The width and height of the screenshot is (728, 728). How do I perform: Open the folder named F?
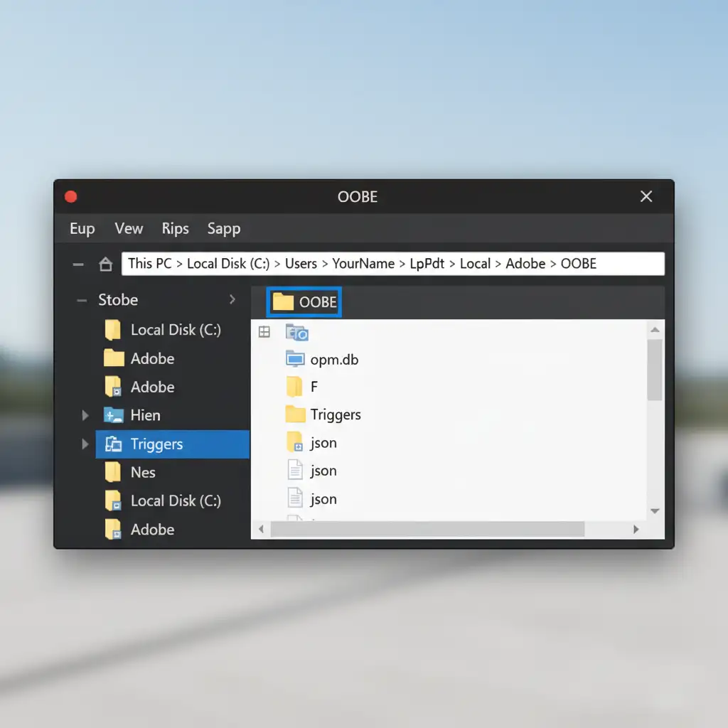(314, 387)
